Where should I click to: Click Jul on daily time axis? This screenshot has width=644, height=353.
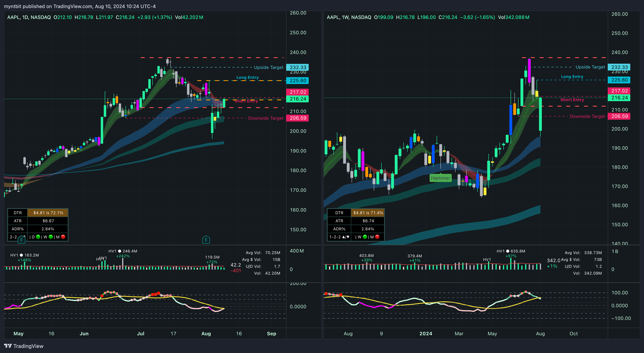click(140, 333)
